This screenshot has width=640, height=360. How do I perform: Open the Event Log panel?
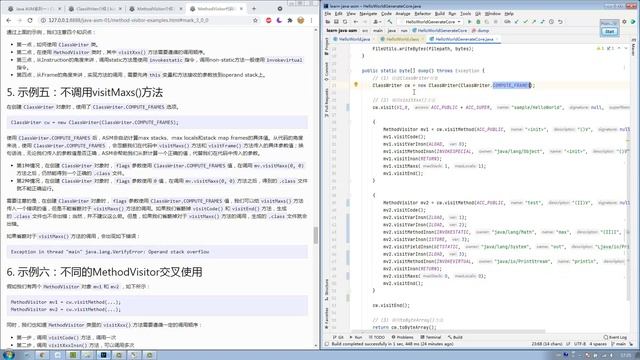click(615, 337)
